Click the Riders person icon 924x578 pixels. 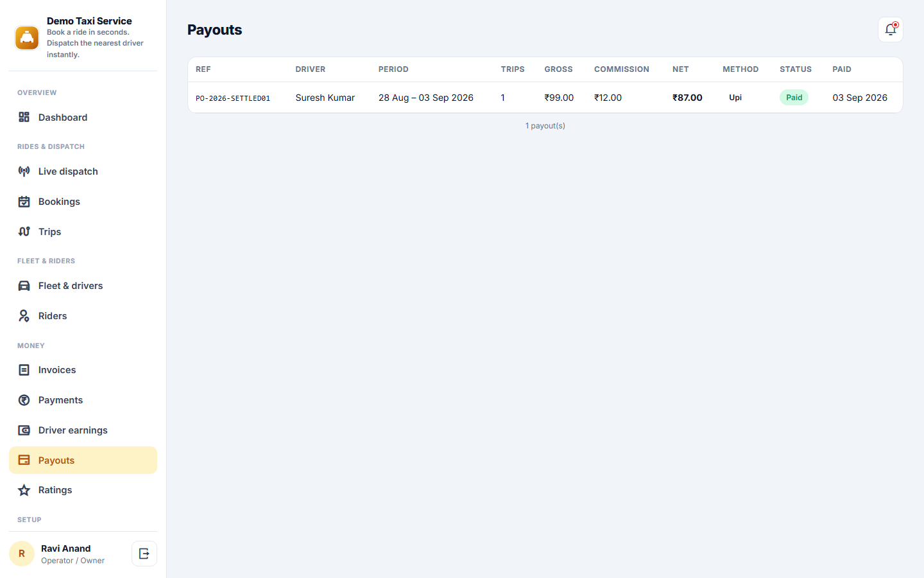[x=24, y=315]
